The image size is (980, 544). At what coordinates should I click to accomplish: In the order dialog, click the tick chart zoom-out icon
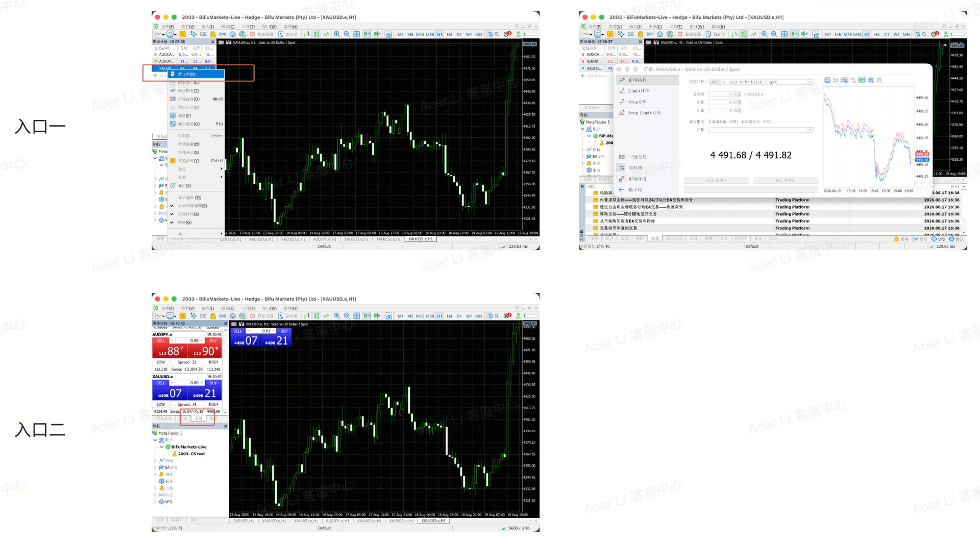pos(879,80)
